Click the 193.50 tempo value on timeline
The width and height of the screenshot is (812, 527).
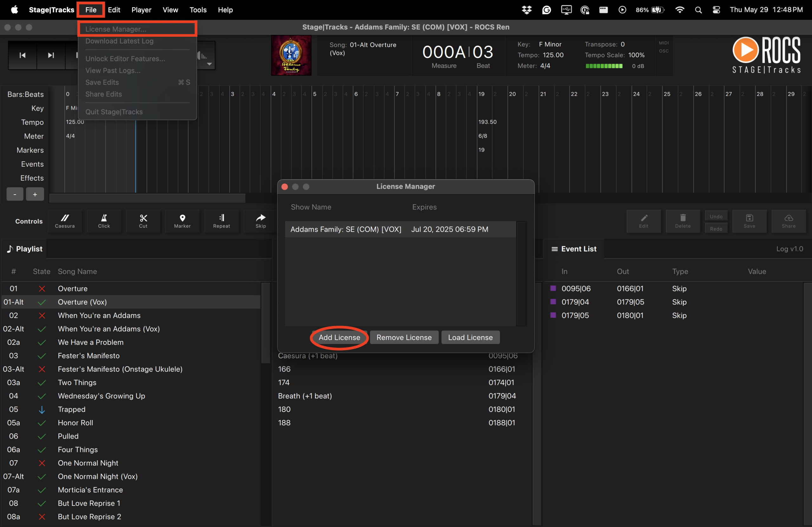tap(487, 122)
